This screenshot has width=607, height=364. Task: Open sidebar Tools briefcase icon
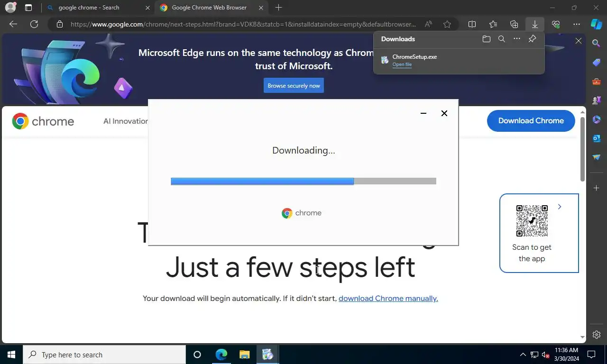[597, 82]
